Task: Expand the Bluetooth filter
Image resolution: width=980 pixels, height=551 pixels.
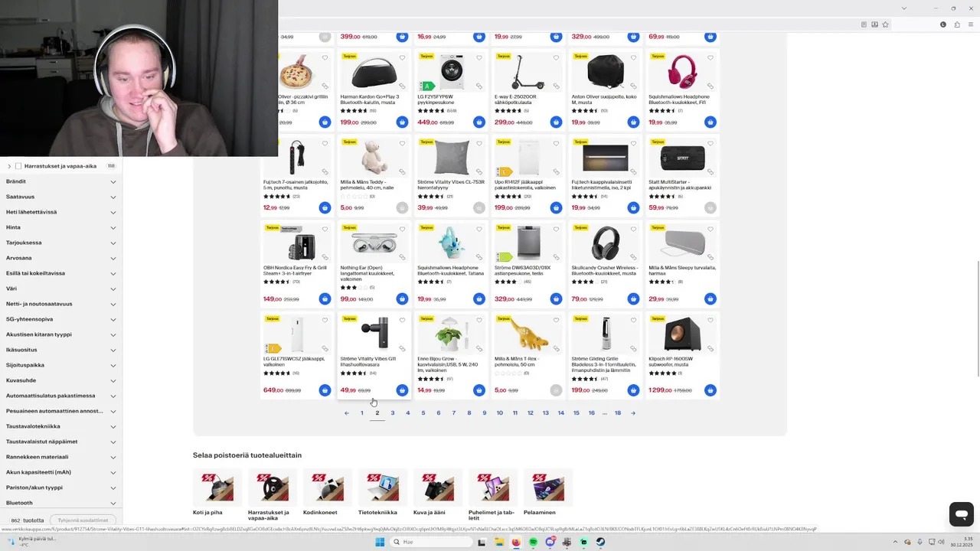Action: 61,503
